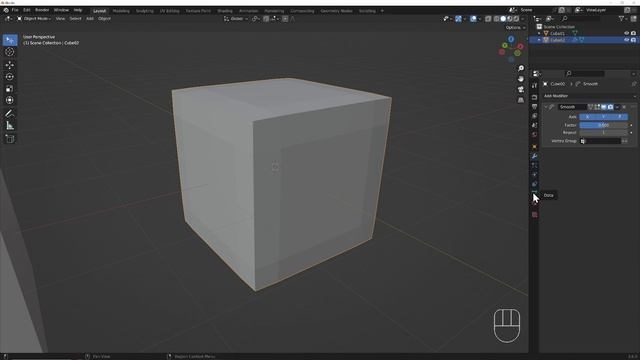The image size is (640, 360).
Task: Click the pan view hand icon
Action: [521, 79]
